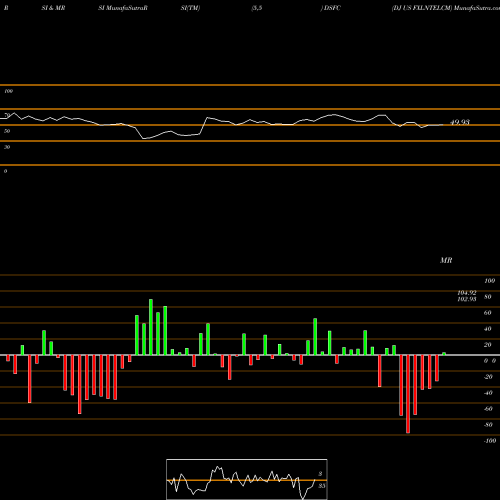The image size is (500, 500).
Task: Click the MR axis label 60
Action: click(x=487, y=313)
